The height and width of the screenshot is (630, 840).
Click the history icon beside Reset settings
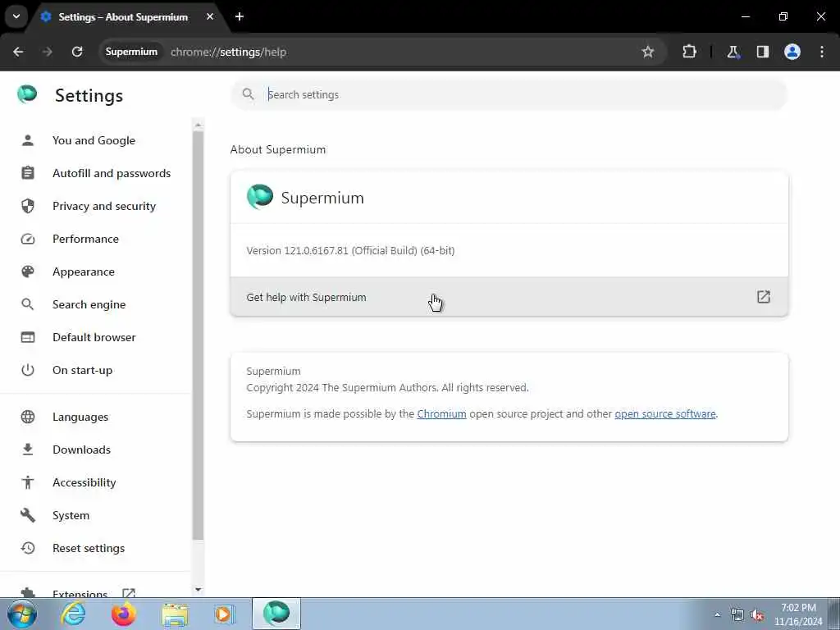tap(28, 548)
